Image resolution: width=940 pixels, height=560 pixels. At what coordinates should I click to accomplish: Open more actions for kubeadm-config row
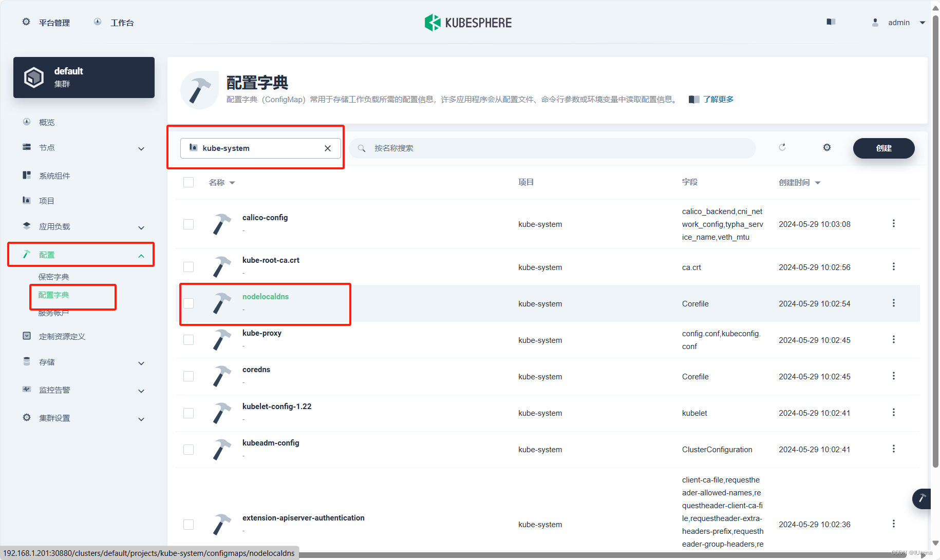coord(894,449)
